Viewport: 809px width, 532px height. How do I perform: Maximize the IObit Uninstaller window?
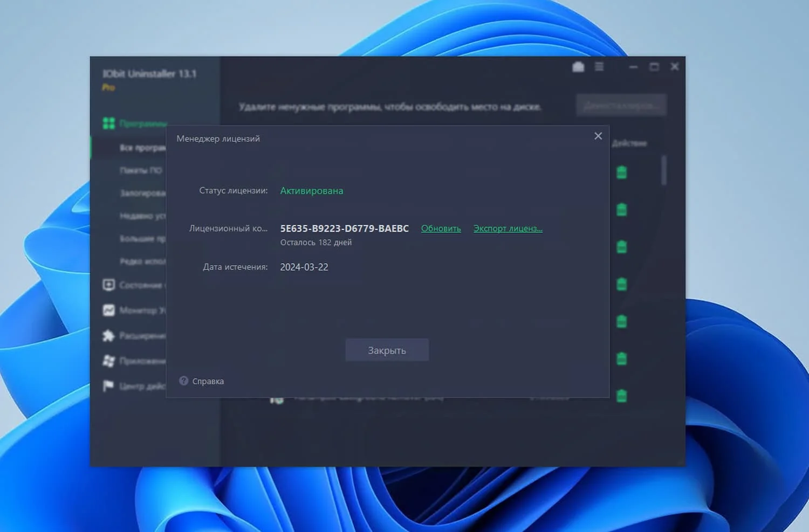[654, 67]
